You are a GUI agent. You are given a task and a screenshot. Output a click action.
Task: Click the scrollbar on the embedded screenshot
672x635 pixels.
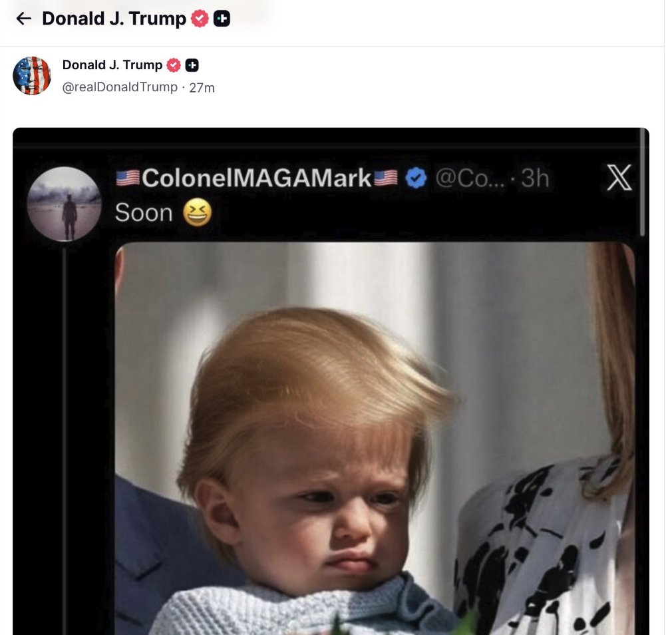(x=641, y=183)
